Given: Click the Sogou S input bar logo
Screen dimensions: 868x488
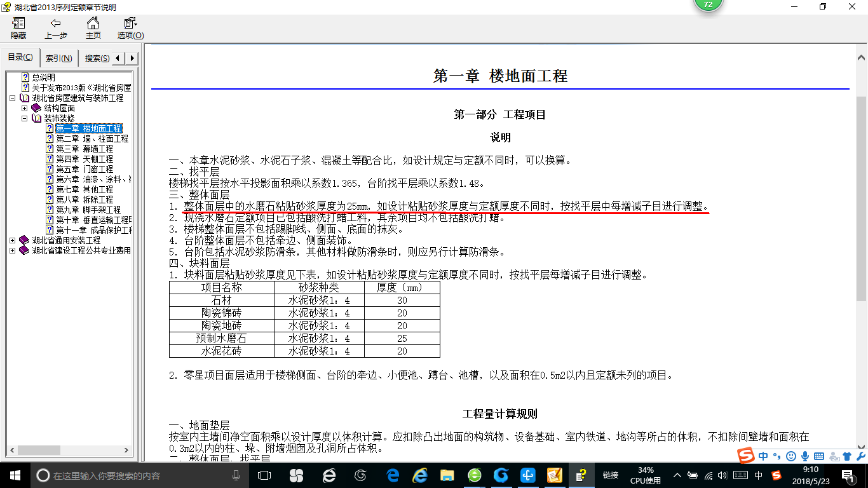Looking at the screenshot, I should 746,456.
